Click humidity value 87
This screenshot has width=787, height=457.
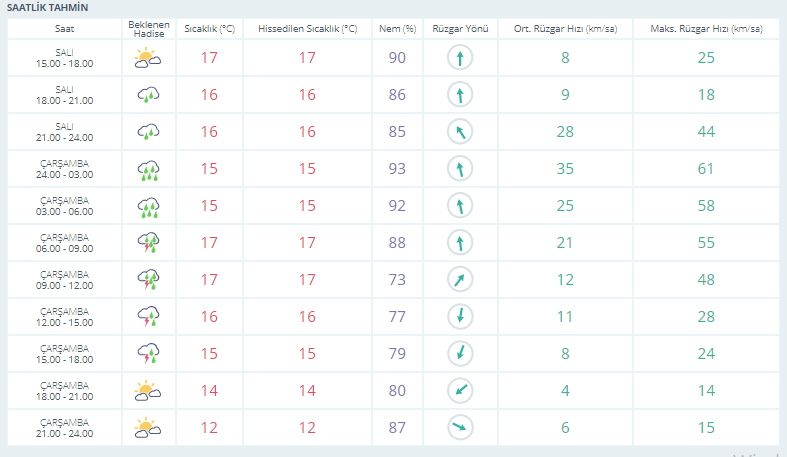pos(397,428)
